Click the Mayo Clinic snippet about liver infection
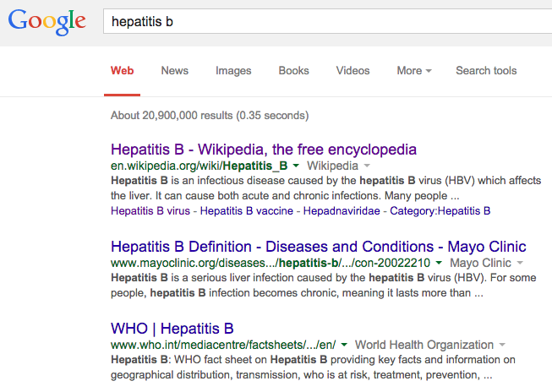552x392 pixels. [x=324, y=286]
